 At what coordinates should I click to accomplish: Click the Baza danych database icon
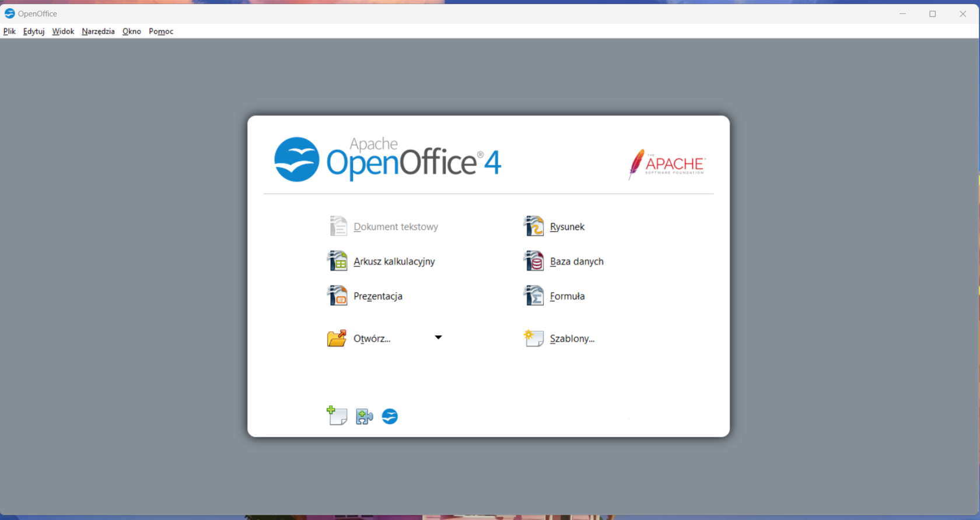[x=534, y=261]
